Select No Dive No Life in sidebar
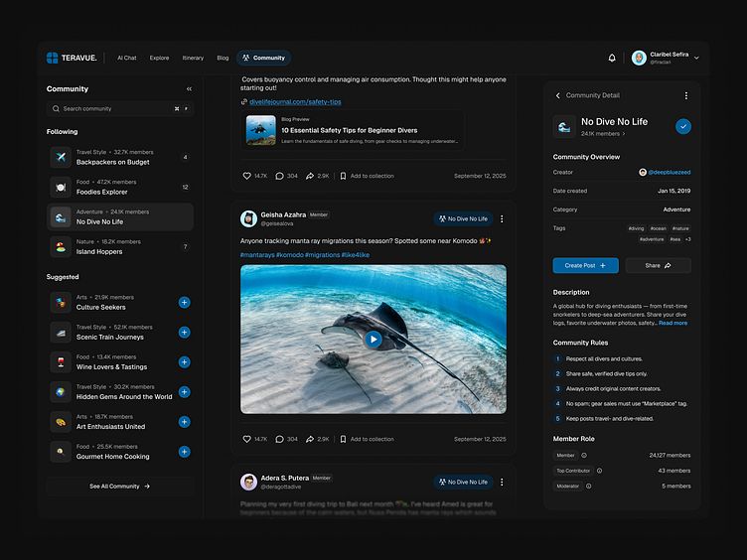Viewport: 747px width, 560px height. [120, 217]
